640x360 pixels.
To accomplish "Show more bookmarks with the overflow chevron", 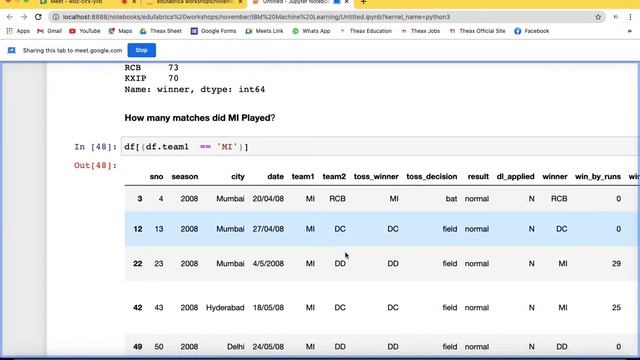I will click(x=629, y=31).
